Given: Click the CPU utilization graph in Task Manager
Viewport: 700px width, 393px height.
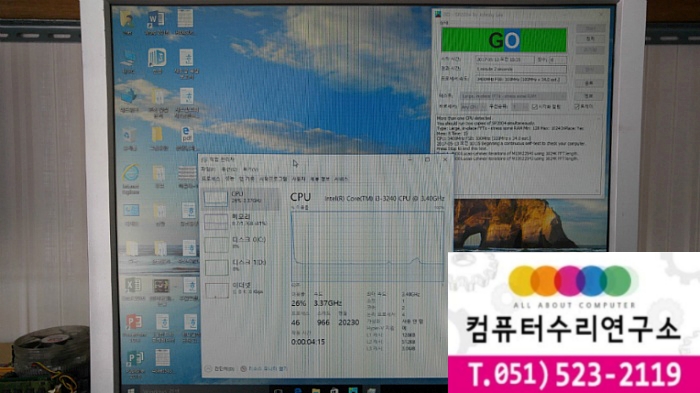Looking at the screenshot, I should pyautogui.click(x=367, y=247).
